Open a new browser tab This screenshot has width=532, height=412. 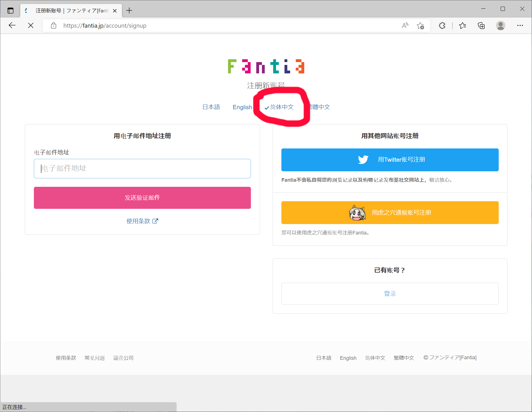(x=129, y=10)
